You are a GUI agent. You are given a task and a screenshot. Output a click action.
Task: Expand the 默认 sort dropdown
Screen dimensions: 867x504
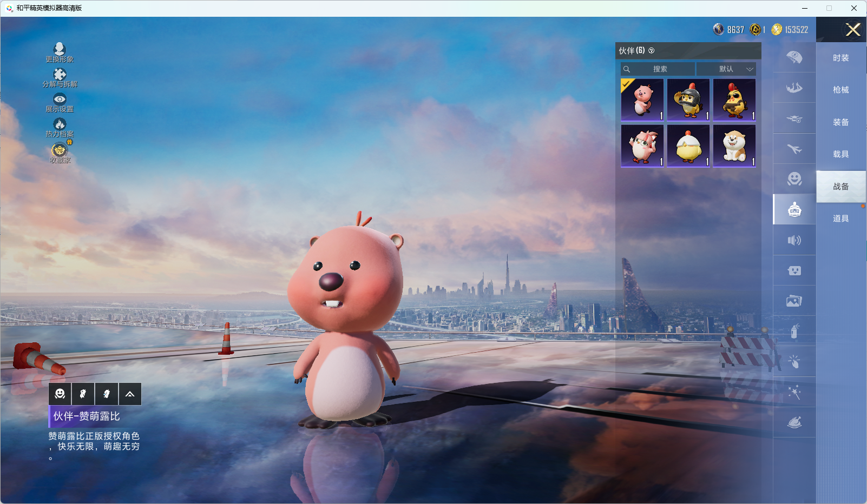pyautogui.click(x=726, y=69)
